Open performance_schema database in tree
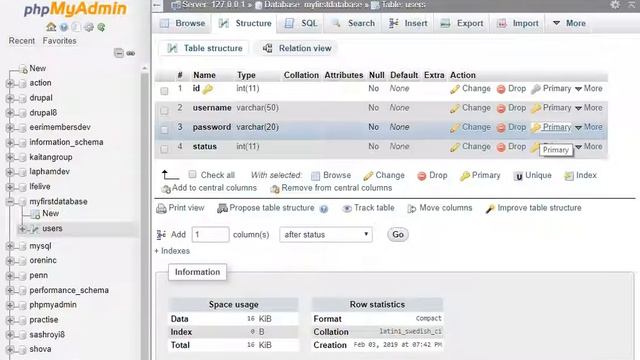Image resolution: width=640 pixels, height=360 pixels. point(69,290)
